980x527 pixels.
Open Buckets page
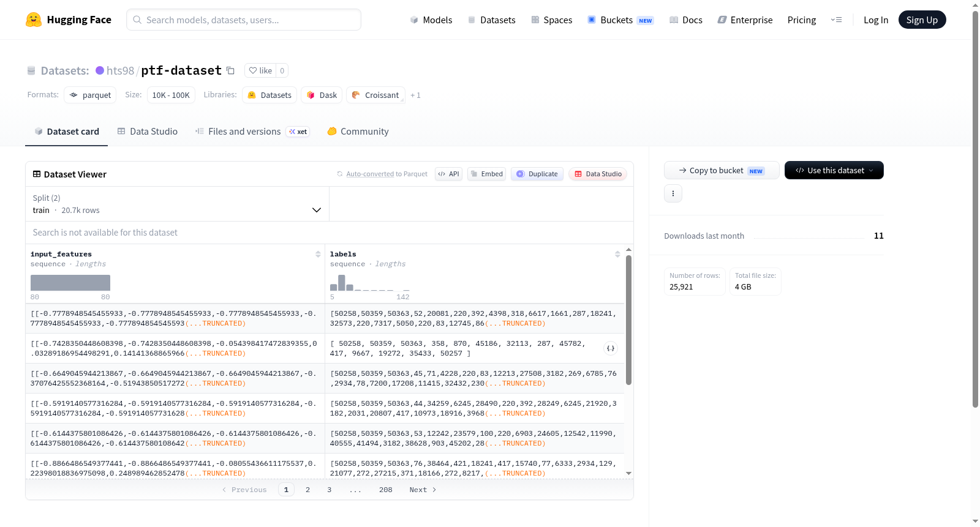tap(620, 20)
